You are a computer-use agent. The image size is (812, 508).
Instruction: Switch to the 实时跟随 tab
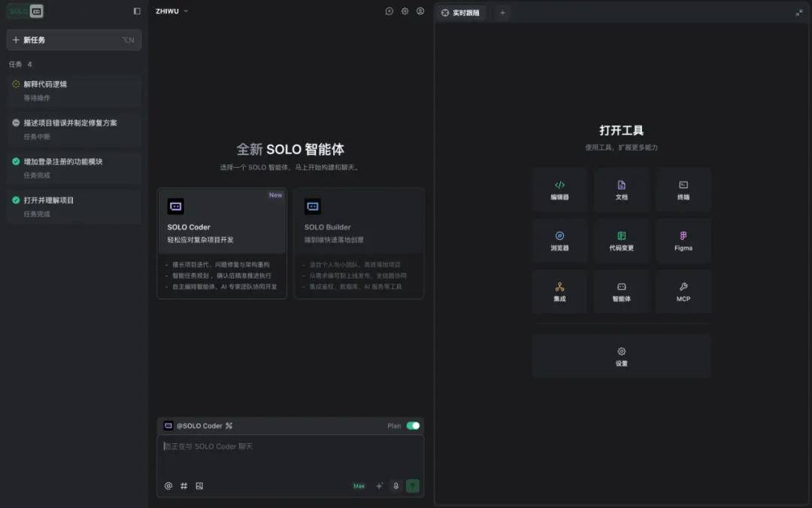click(x=460, y=13)
